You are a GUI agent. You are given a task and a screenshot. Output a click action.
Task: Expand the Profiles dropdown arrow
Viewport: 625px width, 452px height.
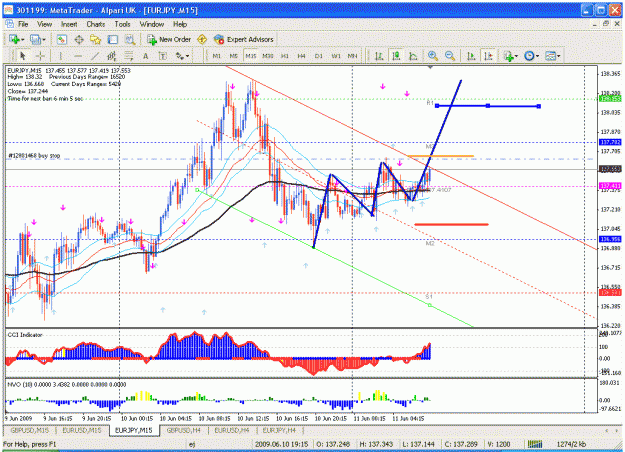pos(44,39)
